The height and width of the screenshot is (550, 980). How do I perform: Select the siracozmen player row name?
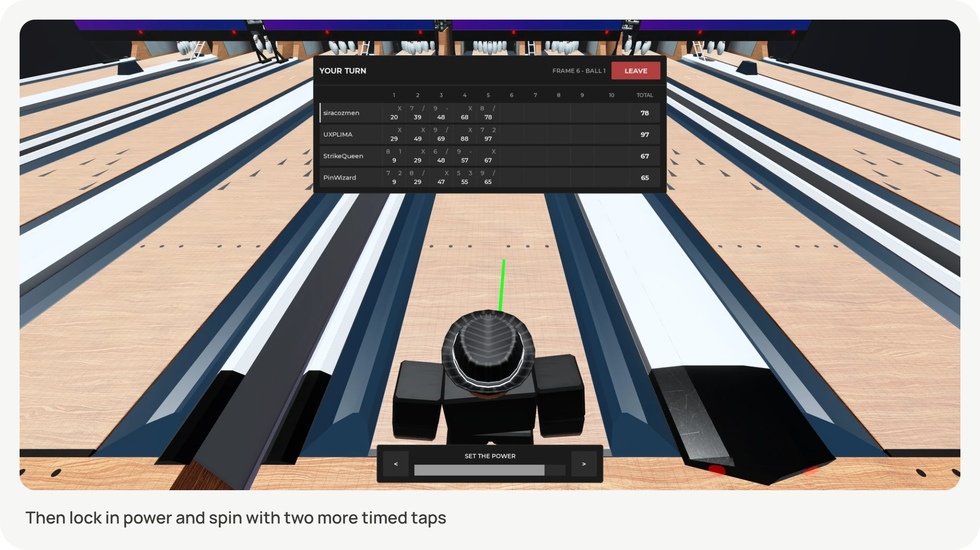(x=341, y=113)
